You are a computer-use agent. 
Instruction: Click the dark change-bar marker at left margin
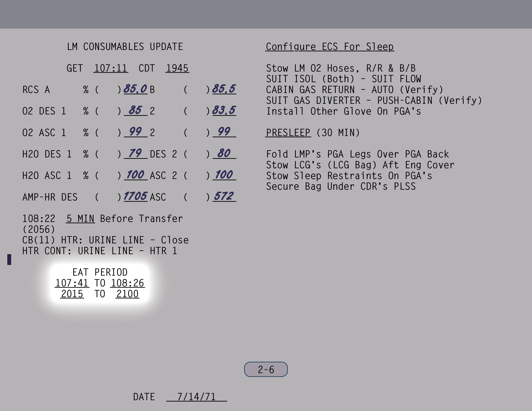tap(9, 259)
